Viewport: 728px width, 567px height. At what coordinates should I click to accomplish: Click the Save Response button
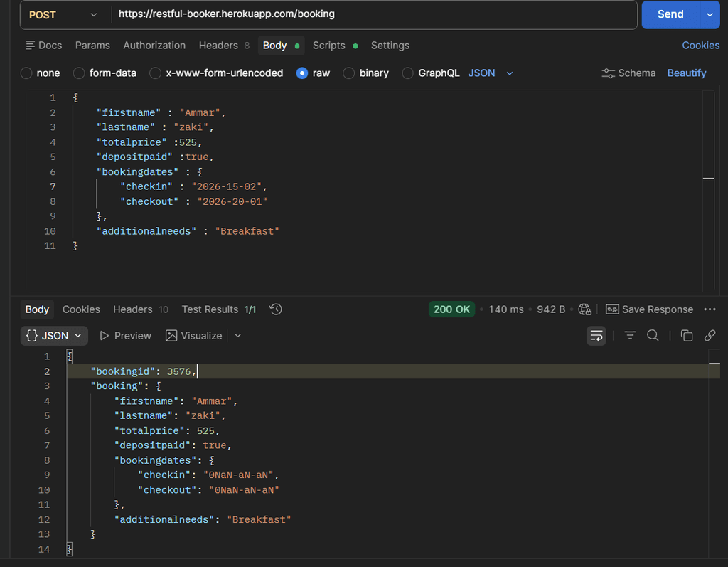tap(650, 309)
